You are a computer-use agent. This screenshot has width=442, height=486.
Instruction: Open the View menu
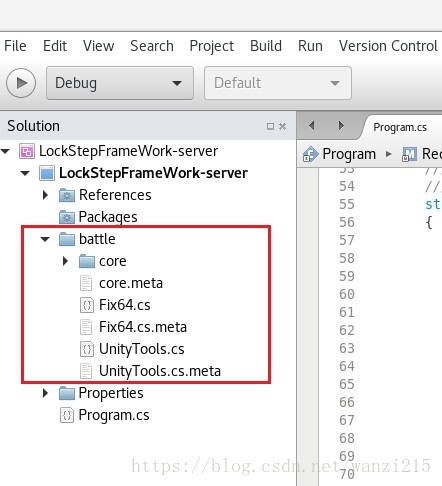pyautogui.click(x=99, y=46)
